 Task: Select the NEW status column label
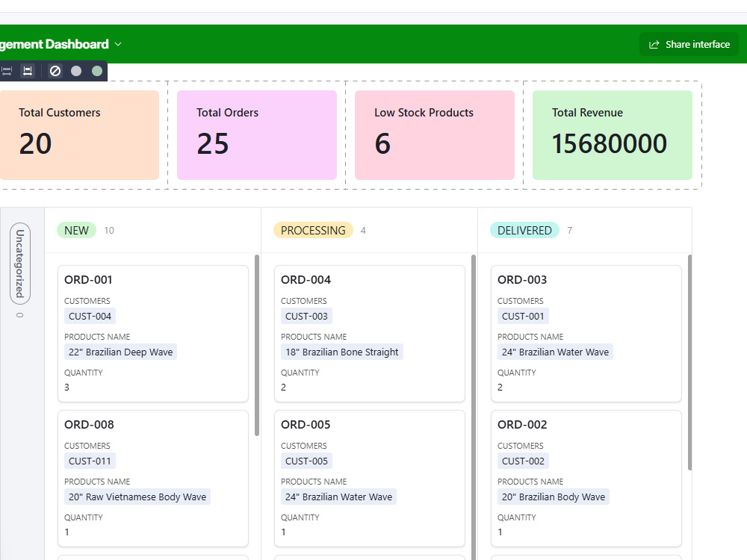pyautogui.click(x=76, y=231)
